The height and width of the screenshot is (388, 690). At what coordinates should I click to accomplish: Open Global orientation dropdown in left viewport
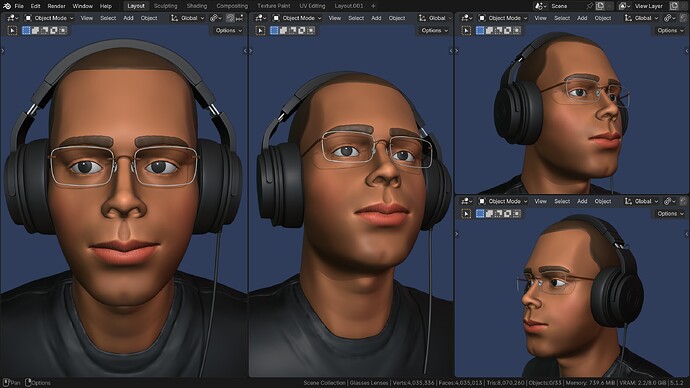click(x=187, y=18)
